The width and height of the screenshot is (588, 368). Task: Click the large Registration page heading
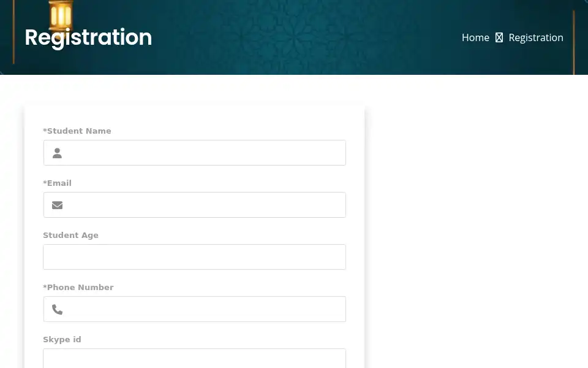88,38
